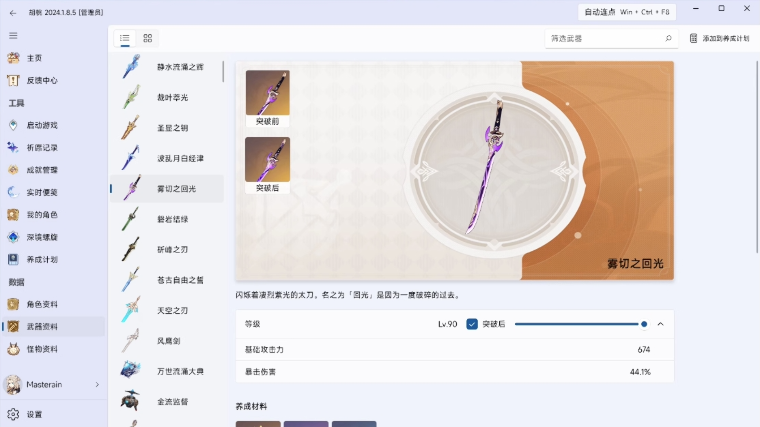The height and width of the screenshot is (427, 760).
Task: Select weapon 波乱月白经津
Action: point(167,158)
